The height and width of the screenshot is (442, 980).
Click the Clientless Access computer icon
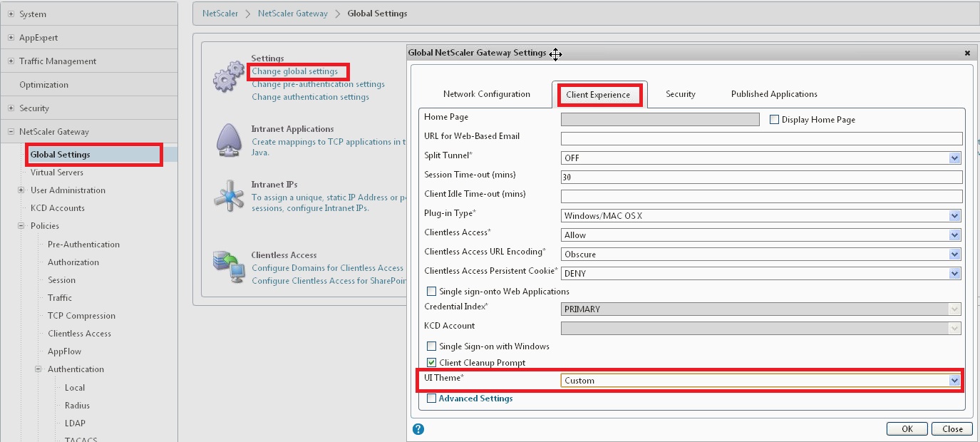click(x=228, y=266)
